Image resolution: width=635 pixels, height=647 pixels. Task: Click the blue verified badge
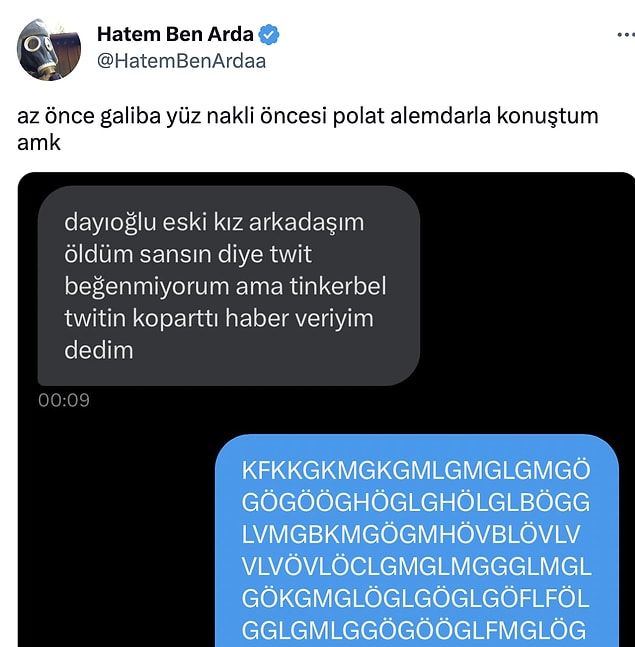coord(269,35)
